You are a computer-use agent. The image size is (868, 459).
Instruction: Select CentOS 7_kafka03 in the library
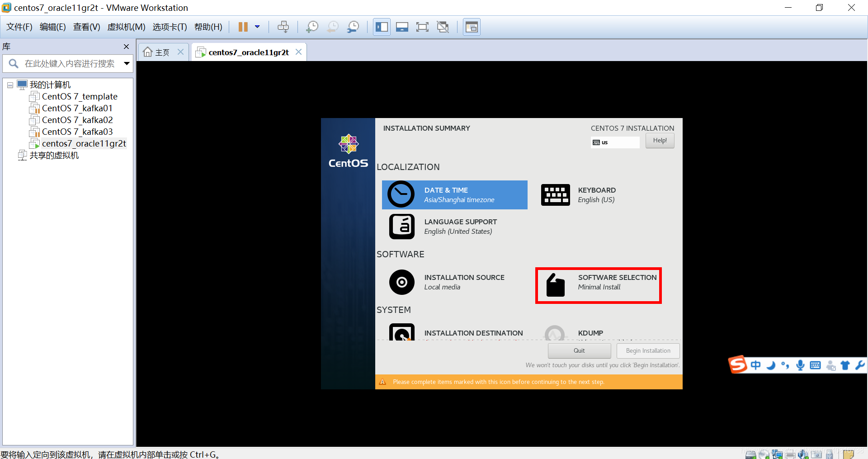pyautogui.click(x=77, y=132)
